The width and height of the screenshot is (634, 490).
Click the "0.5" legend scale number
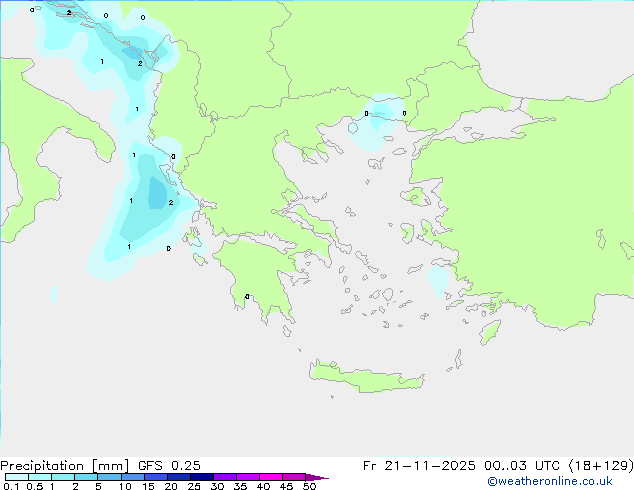click(x=34, y=486)
